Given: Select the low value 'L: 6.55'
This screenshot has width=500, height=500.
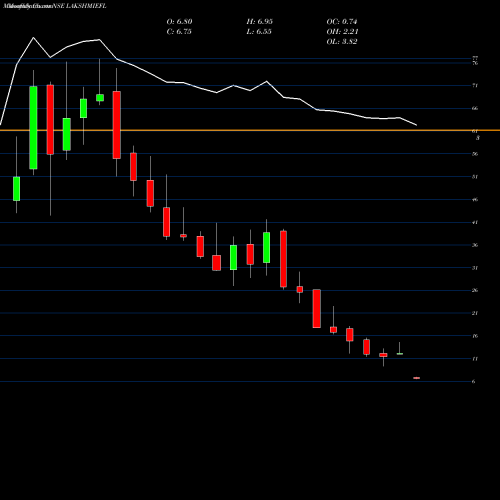Looking at the screenshot, I should 259,32.
